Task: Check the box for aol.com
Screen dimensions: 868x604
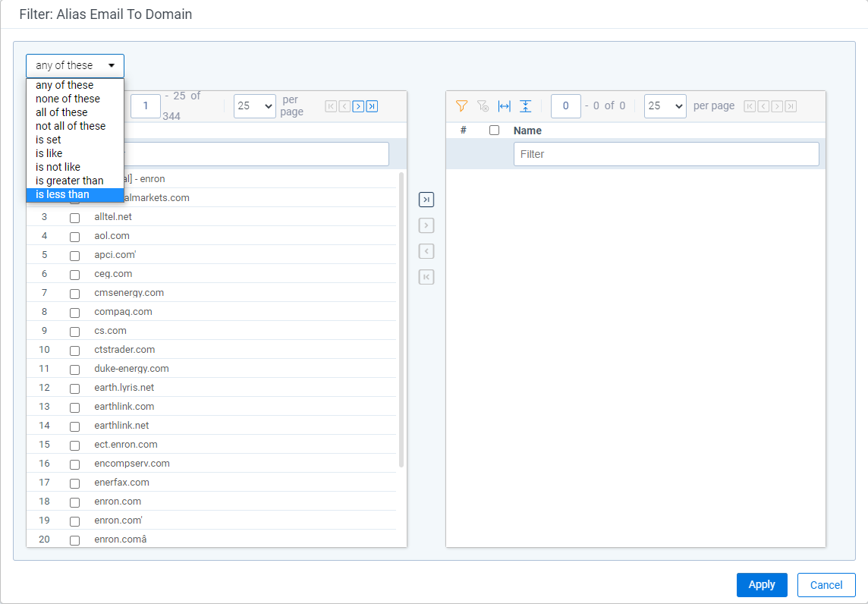Action: (74, 237)
